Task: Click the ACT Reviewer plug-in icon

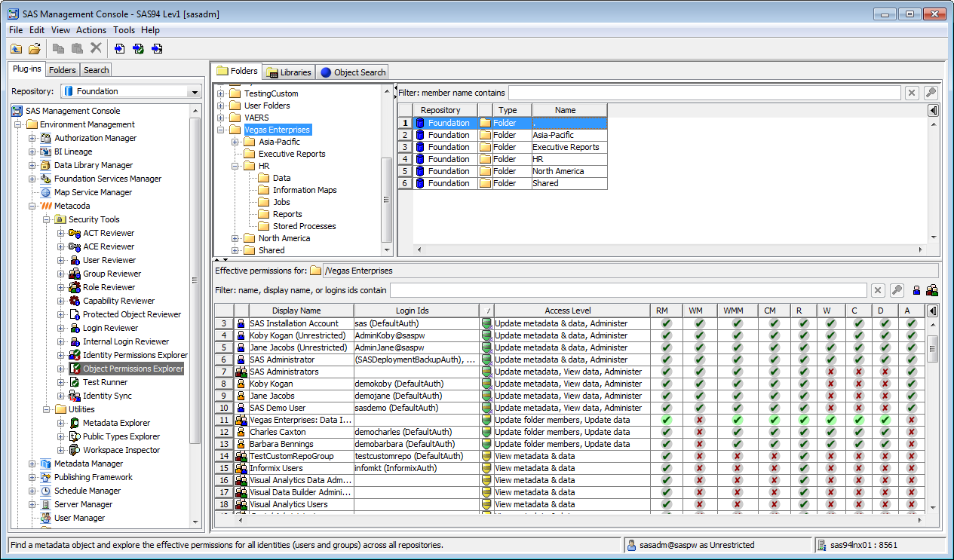Action: click(x=75, y=233)
